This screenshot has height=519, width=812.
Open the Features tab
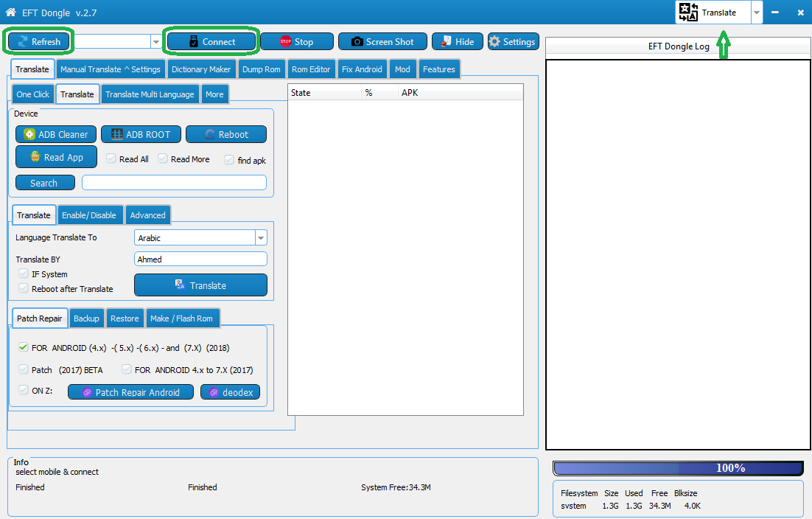[x=438, y=69]
